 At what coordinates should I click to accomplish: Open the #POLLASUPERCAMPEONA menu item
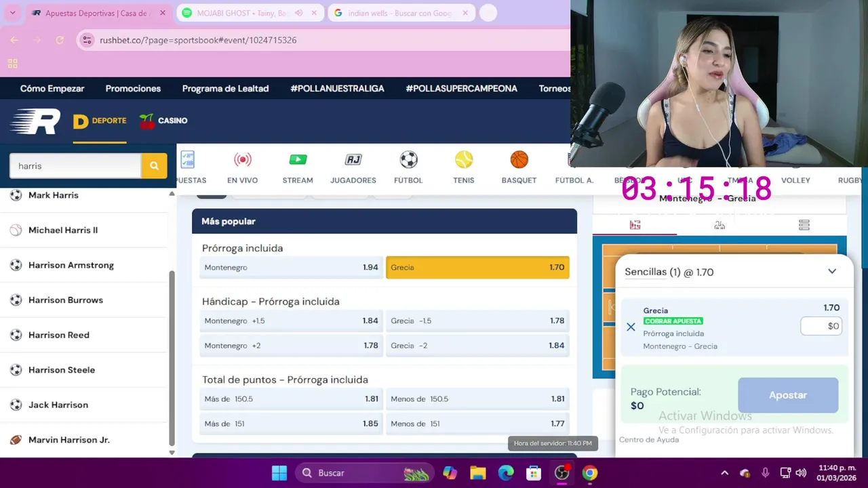pyautogui.click(x=461, y=89)
